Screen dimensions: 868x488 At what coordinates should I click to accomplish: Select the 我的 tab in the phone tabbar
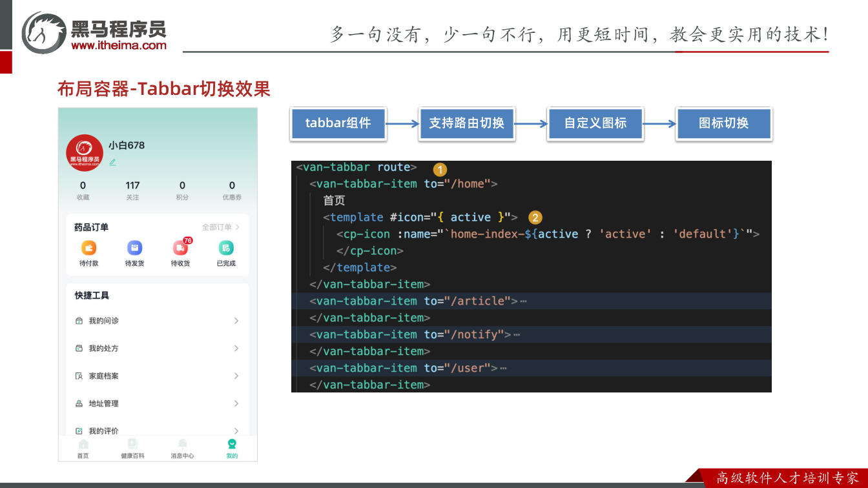coord(232,449)
